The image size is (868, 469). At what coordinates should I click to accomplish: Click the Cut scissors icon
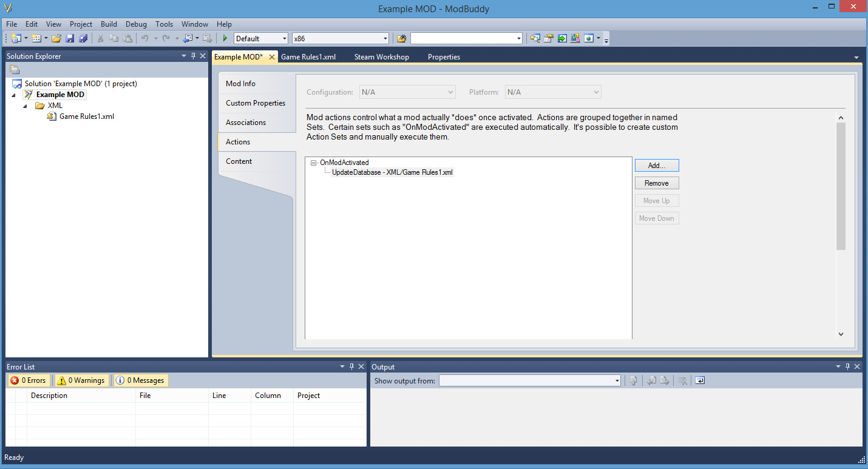101,38
